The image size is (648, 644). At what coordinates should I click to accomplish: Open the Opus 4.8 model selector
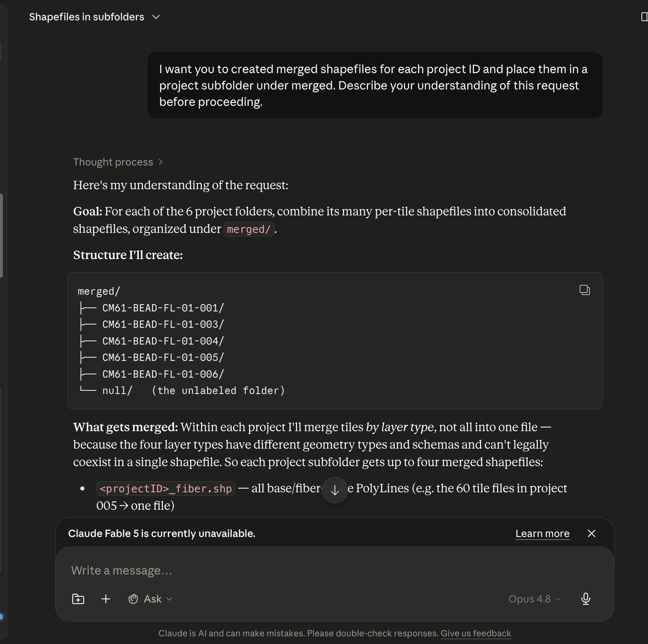(x=535, y=599)
